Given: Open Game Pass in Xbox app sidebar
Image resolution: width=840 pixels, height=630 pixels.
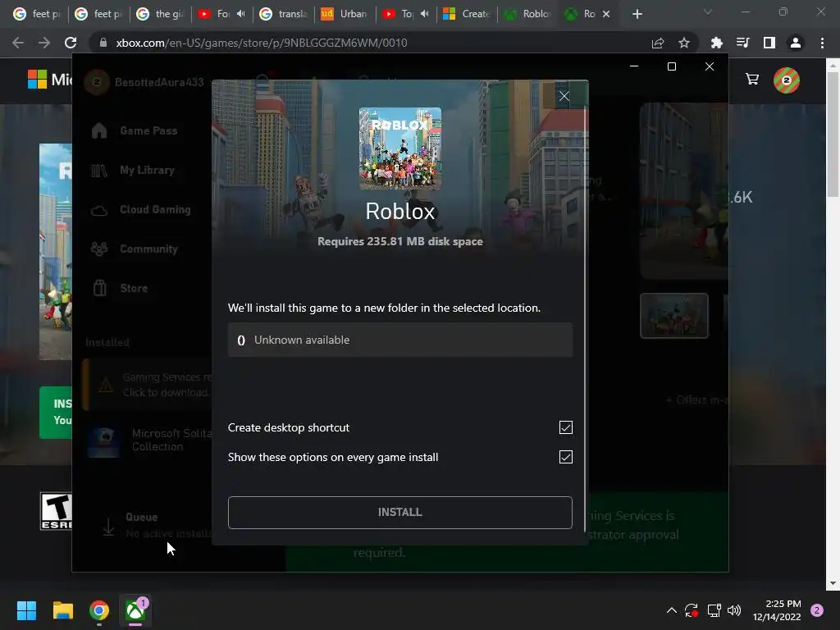Looking at the screenshot, I should (148, 130).
